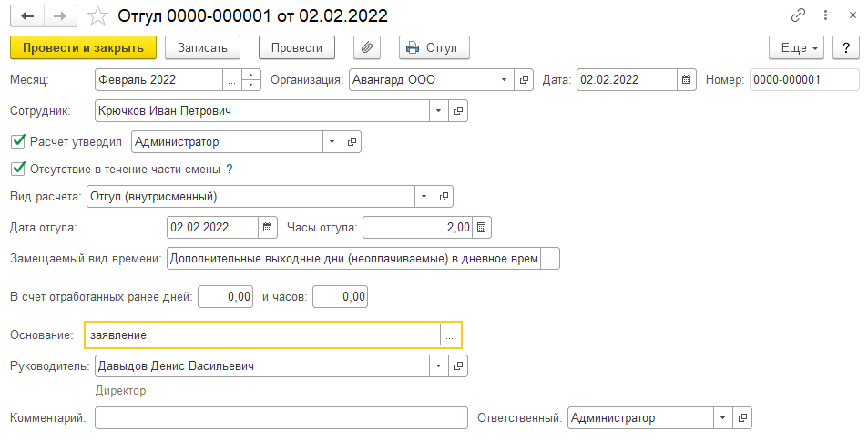Open the Еще menu
Image resolution: width=868 pixels, height=442 pixels.
point(796,47)
